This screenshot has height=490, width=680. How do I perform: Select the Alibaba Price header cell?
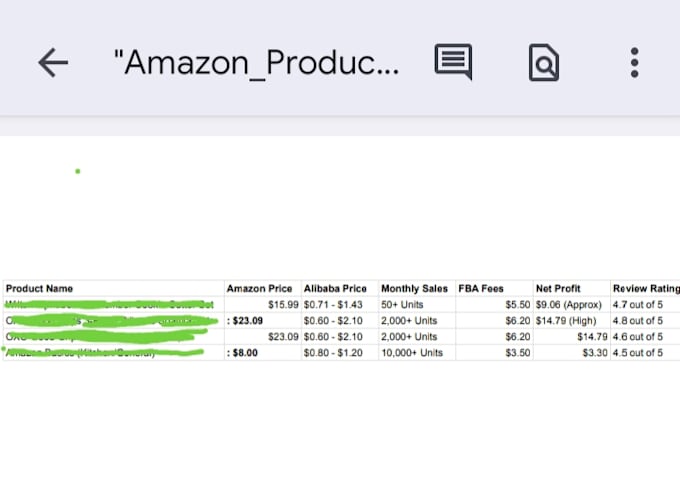coord(340,288)
